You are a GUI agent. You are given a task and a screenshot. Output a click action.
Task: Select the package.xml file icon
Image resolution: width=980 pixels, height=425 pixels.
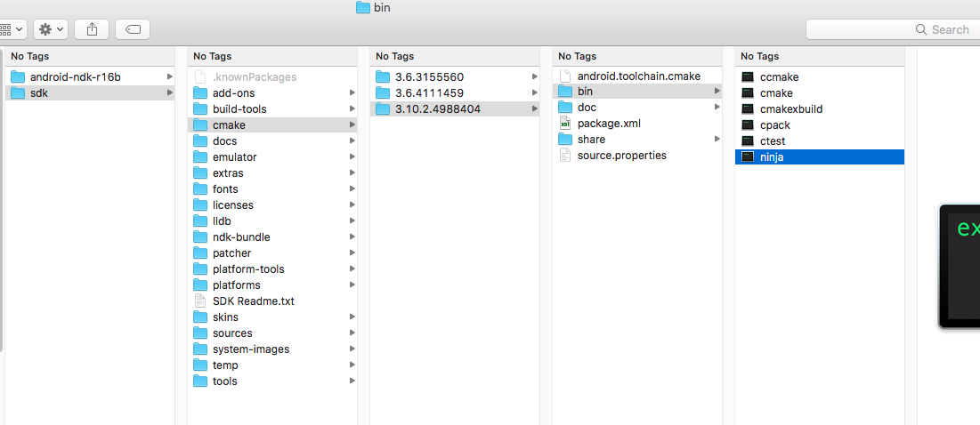(565, 124)
